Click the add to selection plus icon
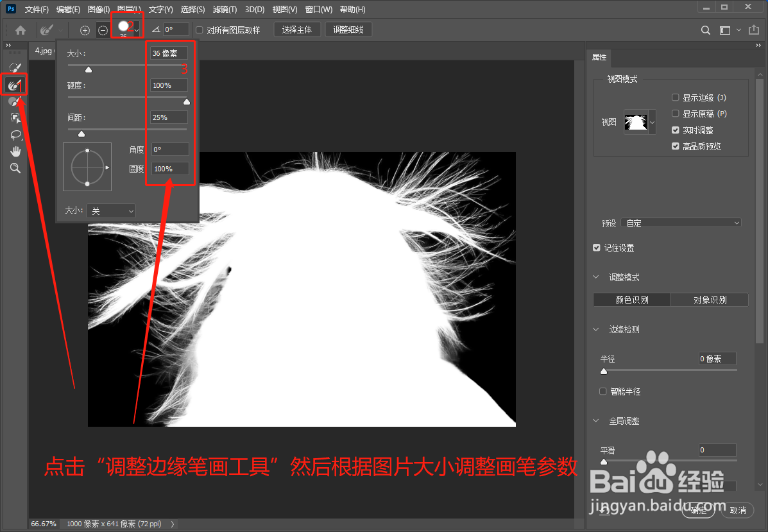Image resolution: width=768 pixels, height=532 pixels. coord(85,30)
